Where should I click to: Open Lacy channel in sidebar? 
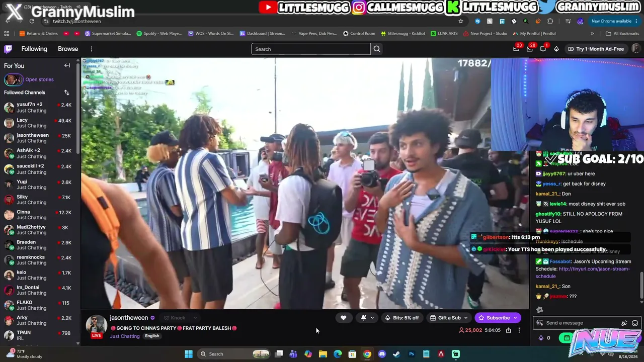pos(39,123)
